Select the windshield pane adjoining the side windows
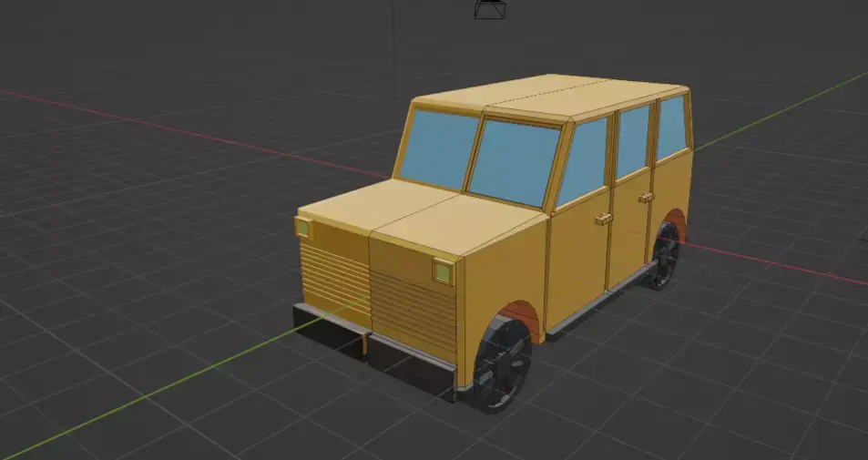The height and width of the screenshot is (460, 868). (515, 163)
